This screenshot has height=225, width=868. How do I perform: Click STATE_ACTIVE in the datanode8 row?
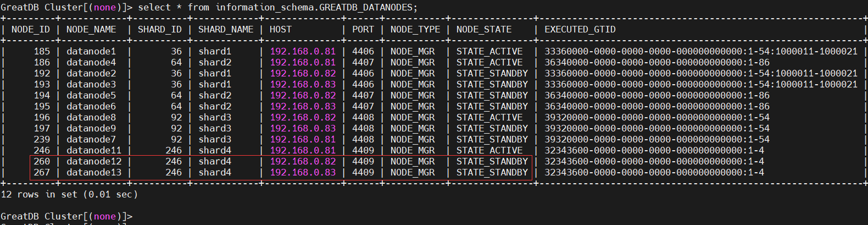[489, 118]
